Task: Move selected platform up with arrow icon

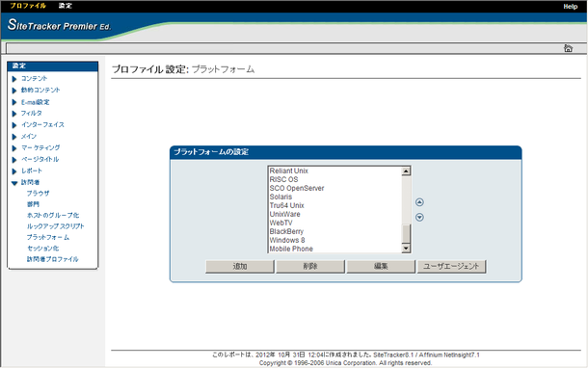Action: [x=419, y=202]
